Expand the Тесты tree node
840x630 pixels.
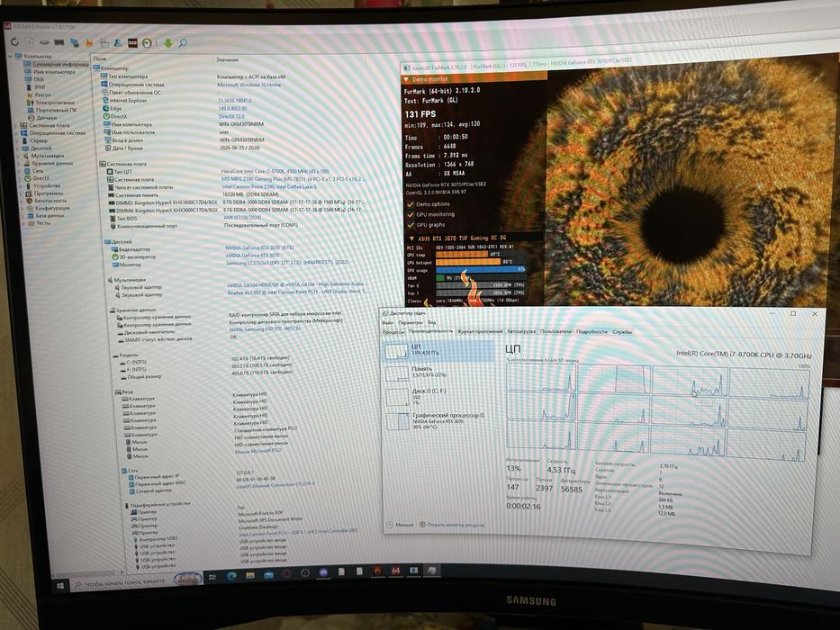click(x=22, y=223)
